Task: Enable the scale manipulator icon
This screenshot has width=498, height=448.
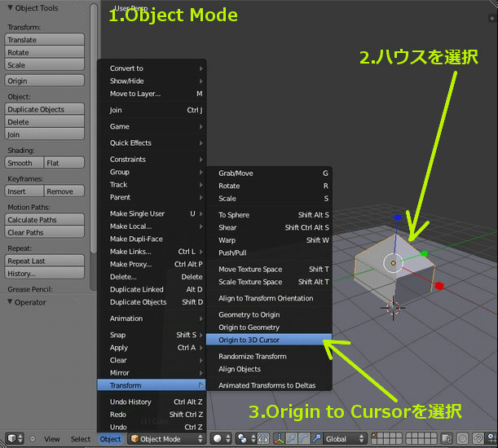Action: click(x=316, y=438)
